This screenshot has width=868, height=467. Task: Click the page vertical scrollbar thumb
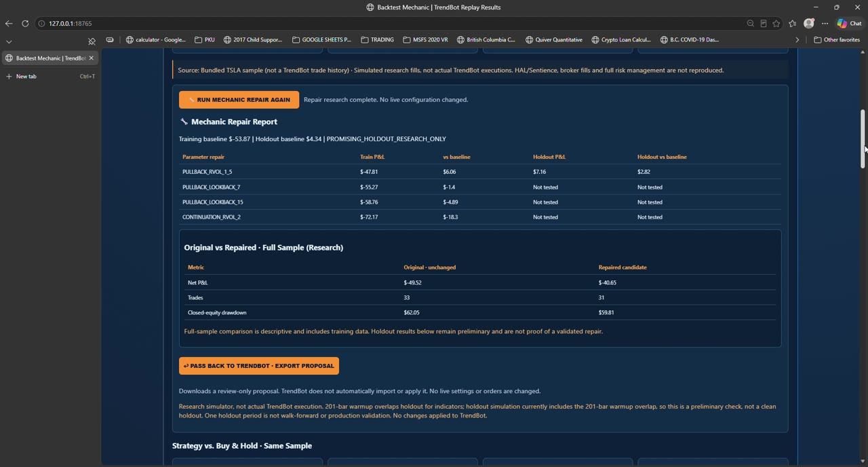(863, 138)
